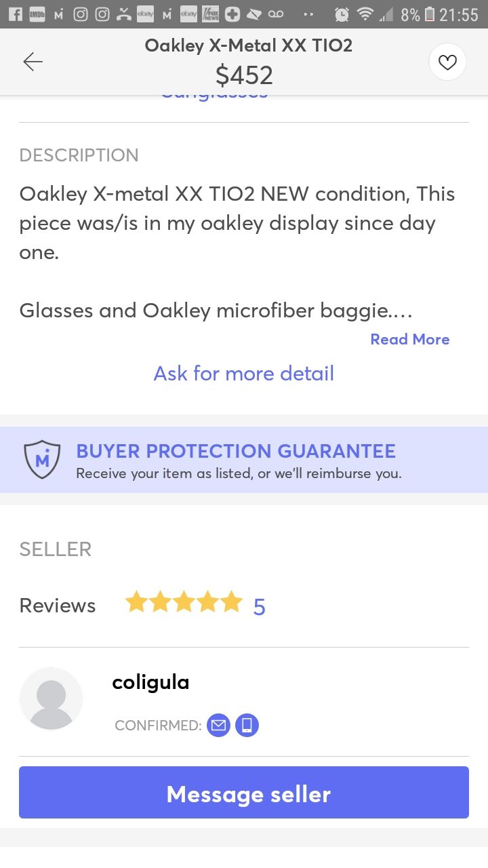Tap the reviews count 5 next to the stars
This screenshot has height=868, width=488.
[x=259, y=606]
